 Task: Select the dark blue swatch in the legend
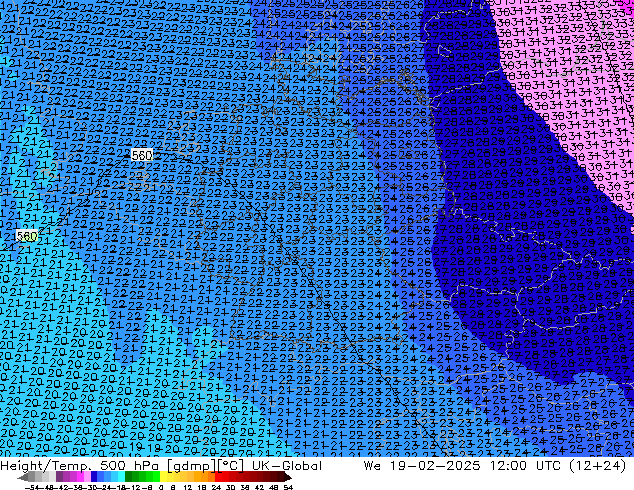tap(94, 477)
